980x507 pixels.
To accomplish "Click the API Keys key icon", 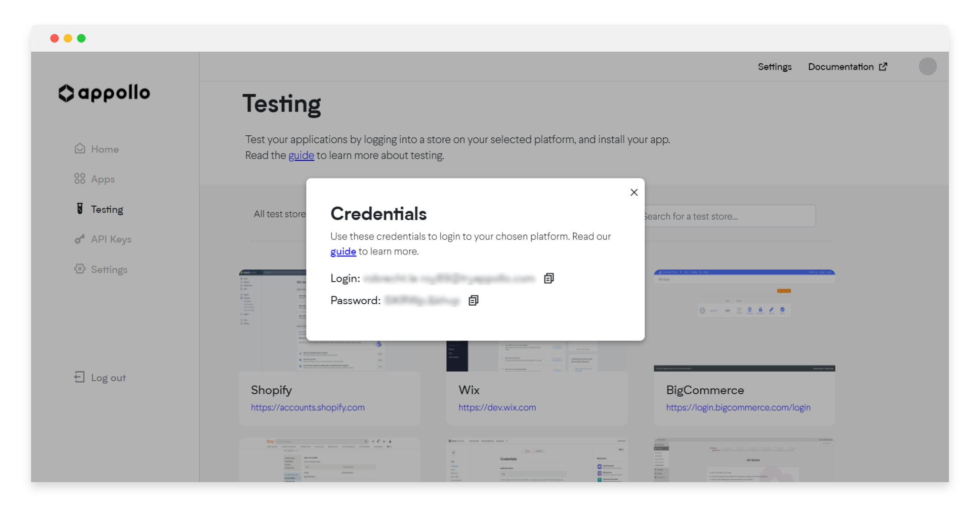I will (80, 239).
